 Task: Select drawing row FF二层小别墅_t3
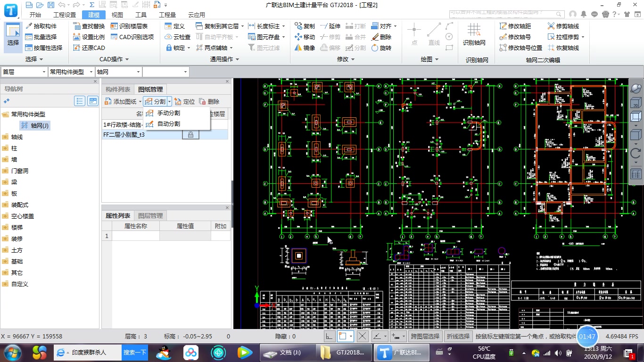click(x=165, y=135)
